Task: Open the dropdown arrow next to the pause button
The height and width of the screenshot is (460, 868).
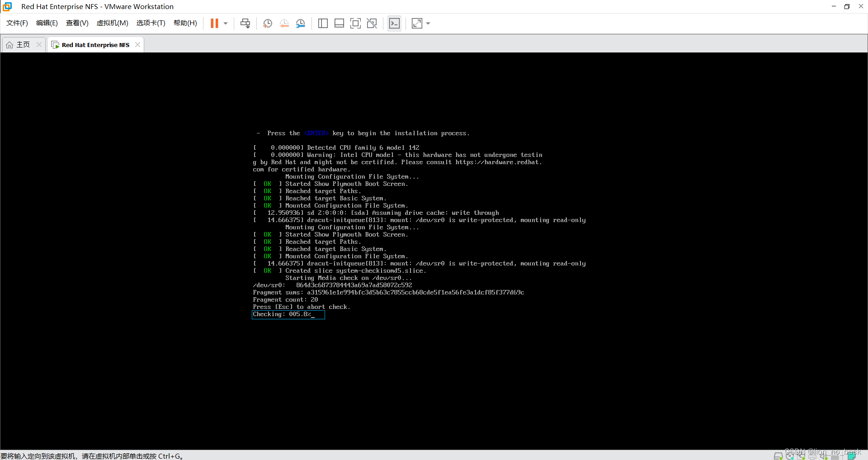Action: (x=226, y=24)
